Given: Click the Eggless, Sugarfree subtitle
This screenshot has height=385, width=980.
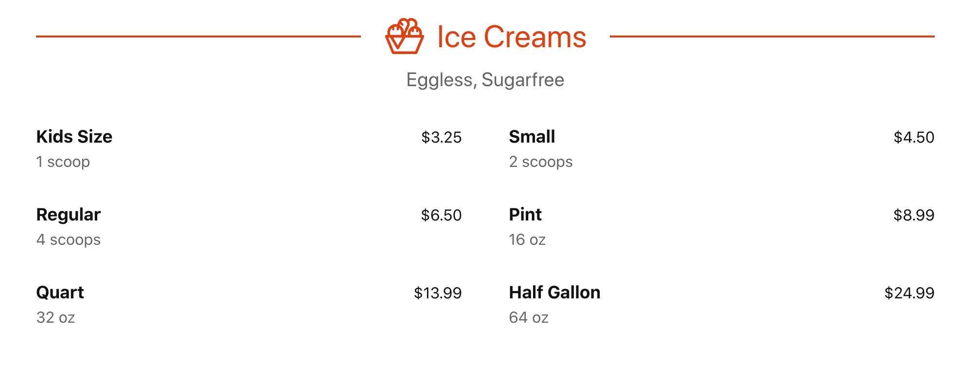Looking at the screenshot, I should coord(485,80).
